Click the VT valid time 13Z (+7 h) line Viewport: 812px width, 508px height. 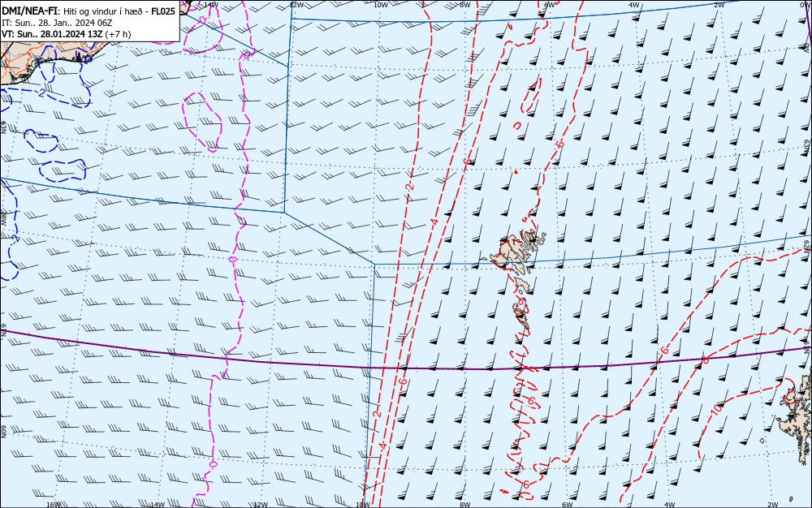point(67,34)
